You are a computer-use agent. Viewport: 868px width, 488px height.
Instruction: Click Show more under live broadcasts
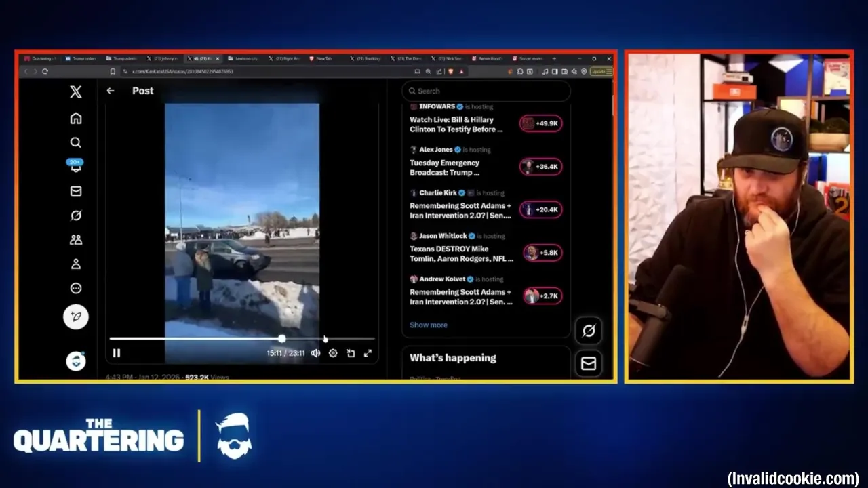(x=429, y=325)
